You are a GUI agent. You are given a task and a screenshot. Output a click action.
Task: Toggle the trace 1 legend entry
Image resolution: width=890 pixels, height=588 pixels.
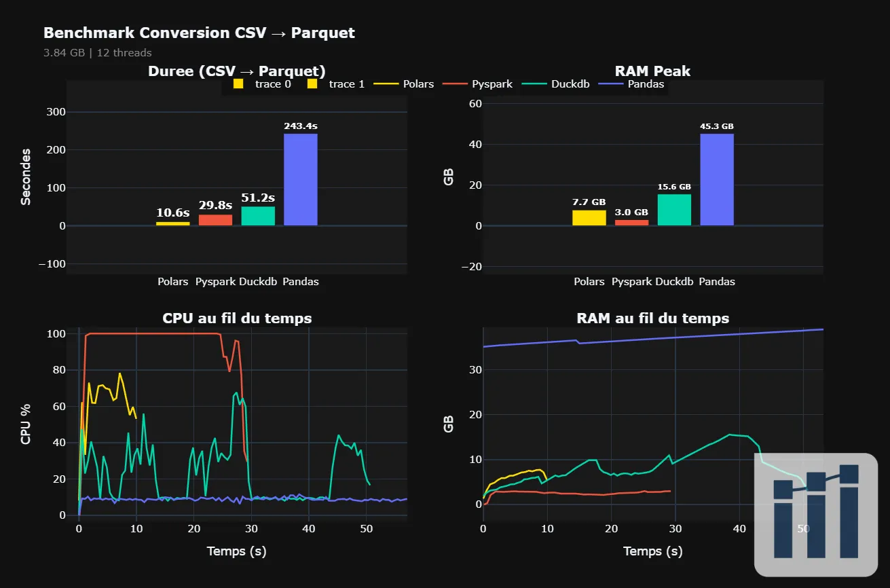coord(336,84)
